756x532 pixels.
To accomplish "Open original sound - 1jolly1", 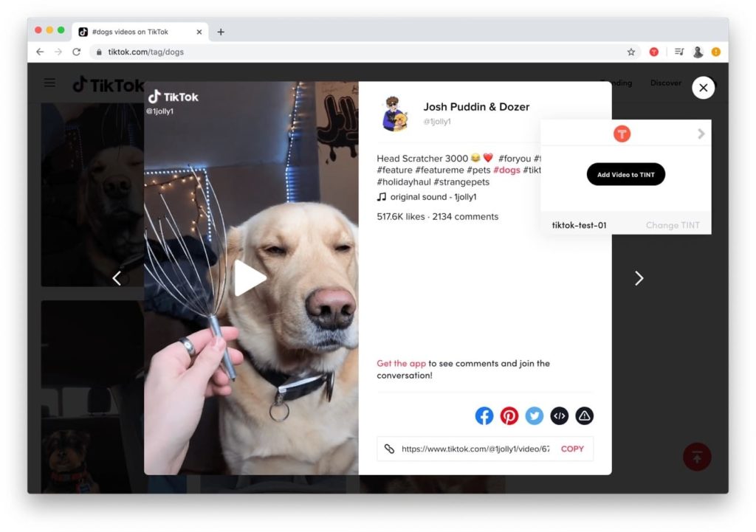I will point(433,196).
